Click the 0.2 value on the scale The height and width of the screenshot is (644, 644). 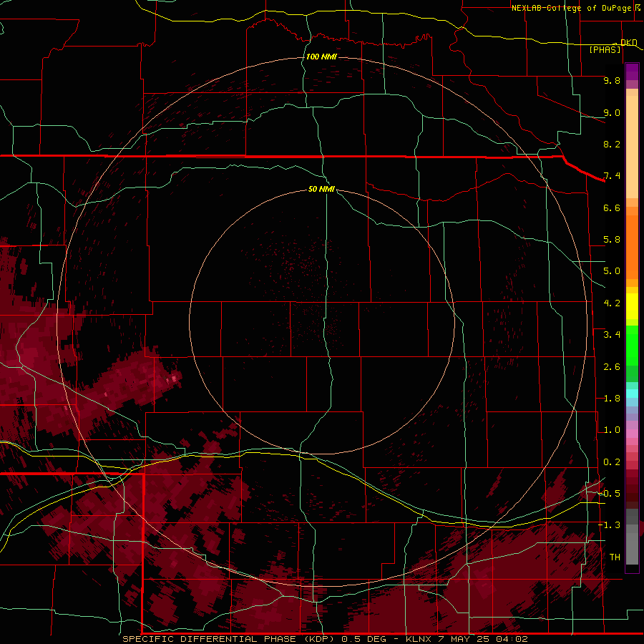[x=612, y=462]
